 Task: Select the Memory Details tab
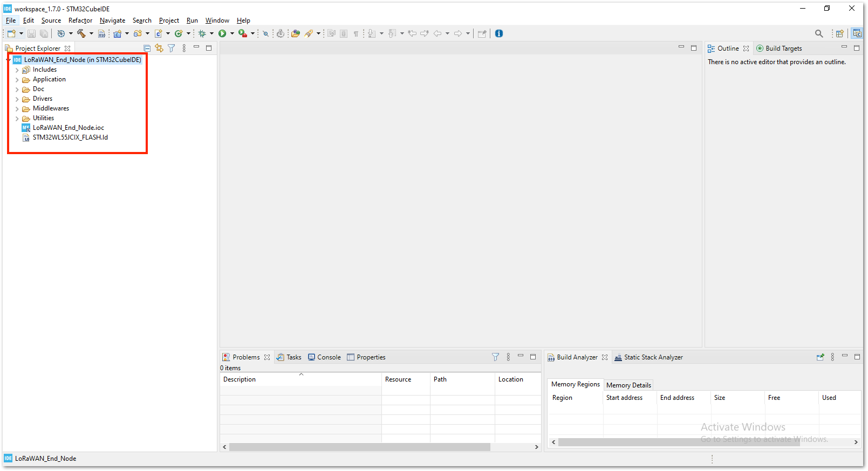click(628, 385)
